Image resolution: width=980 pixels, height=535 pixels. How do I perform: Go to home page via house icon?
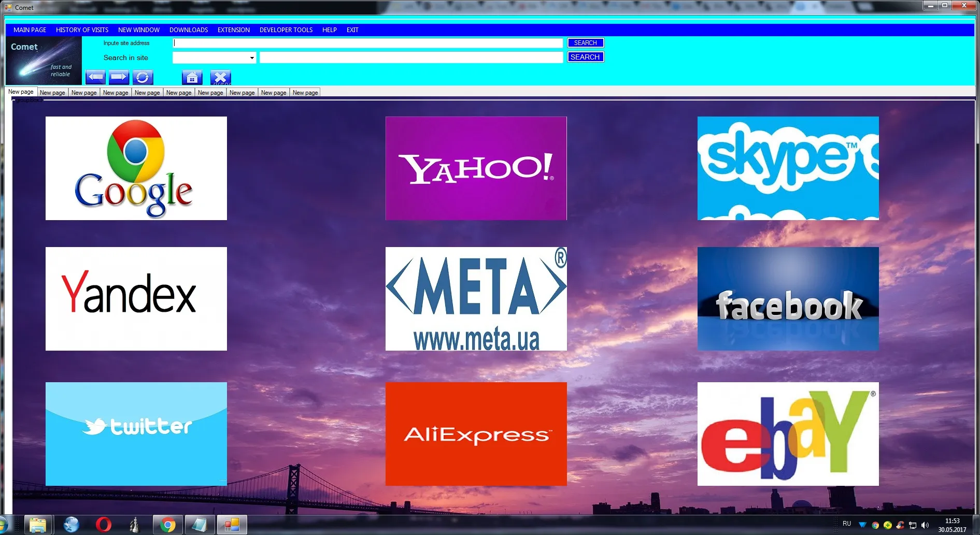tap(192, 78)
